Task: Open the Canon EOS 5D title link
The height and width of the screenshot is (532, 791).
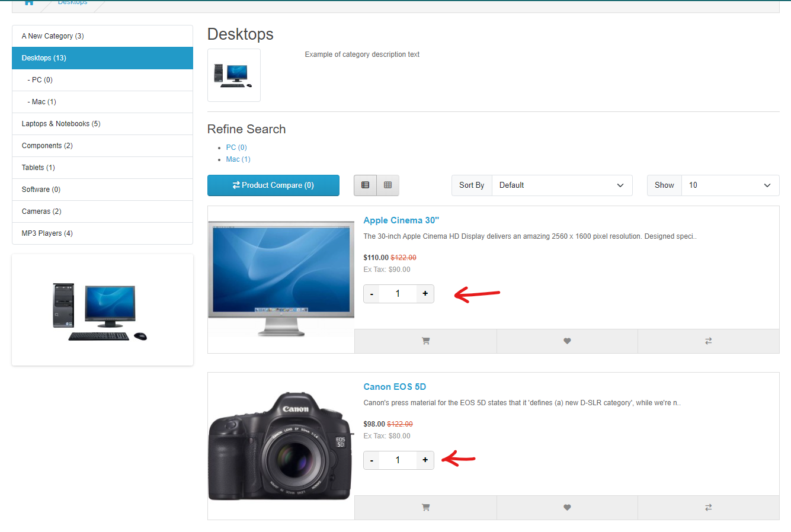Action: [395, 387]
